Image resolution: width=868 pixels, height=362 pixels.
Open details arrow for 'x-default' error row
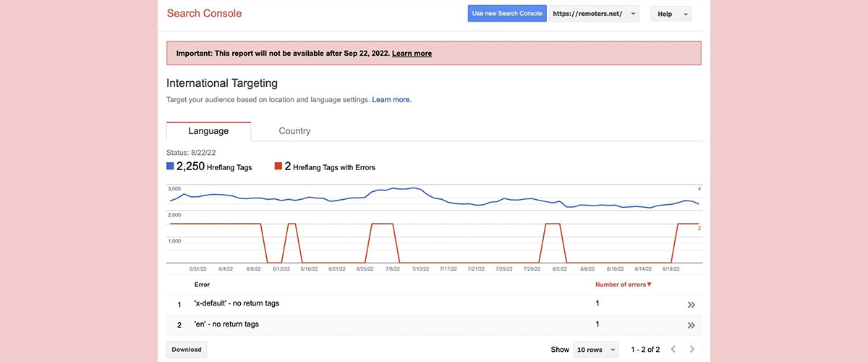pos(691,305)
